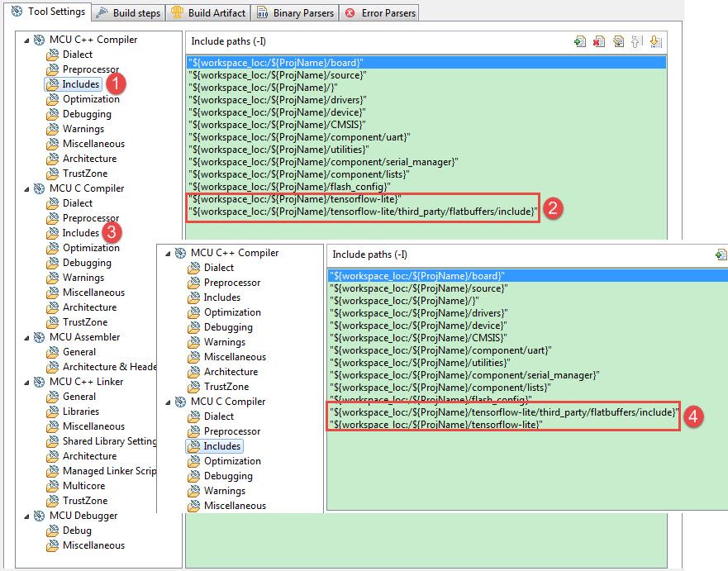The height and width of the screenshot is (571, 728).
Task: Collapse MCU C++ Compiler in the inset tree
Action: [168, 254]
